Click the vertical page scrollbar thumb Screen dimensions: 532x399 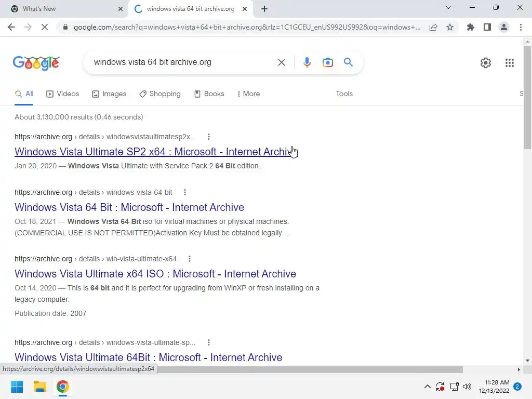point(527,97)
